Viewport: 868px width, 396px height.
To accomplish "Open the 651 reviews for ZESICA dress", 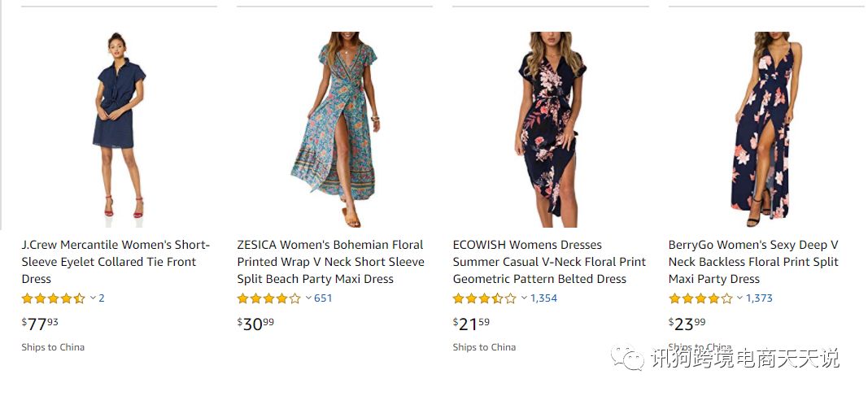I will point(323,298).
